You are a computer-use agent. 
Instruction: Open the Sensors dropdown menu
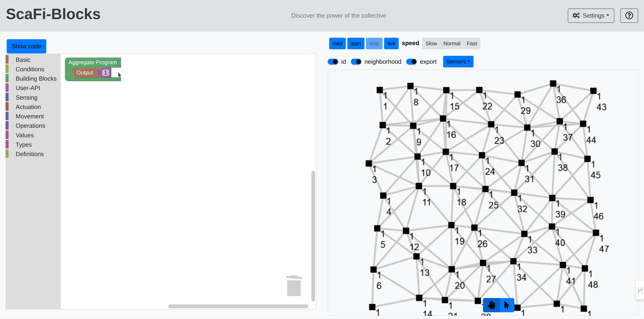(458, 62)
